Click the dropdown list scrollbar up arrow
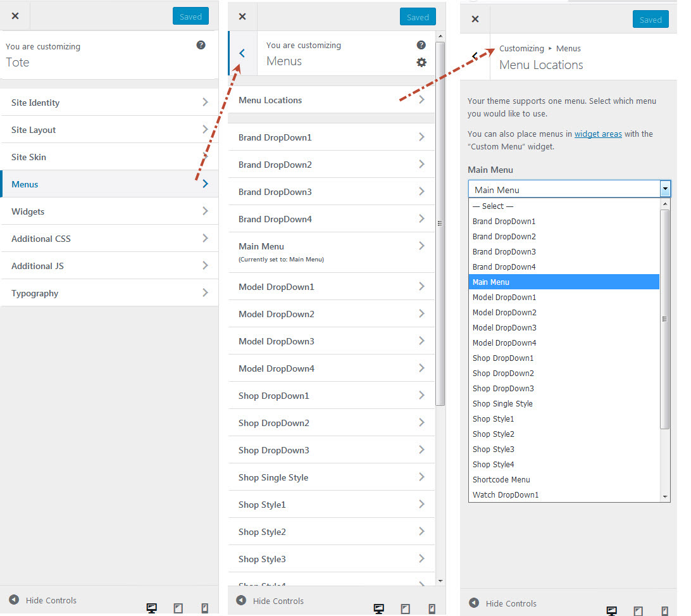Screen dimensions: 691x616 pyautogui.click(x=665, y=204)
